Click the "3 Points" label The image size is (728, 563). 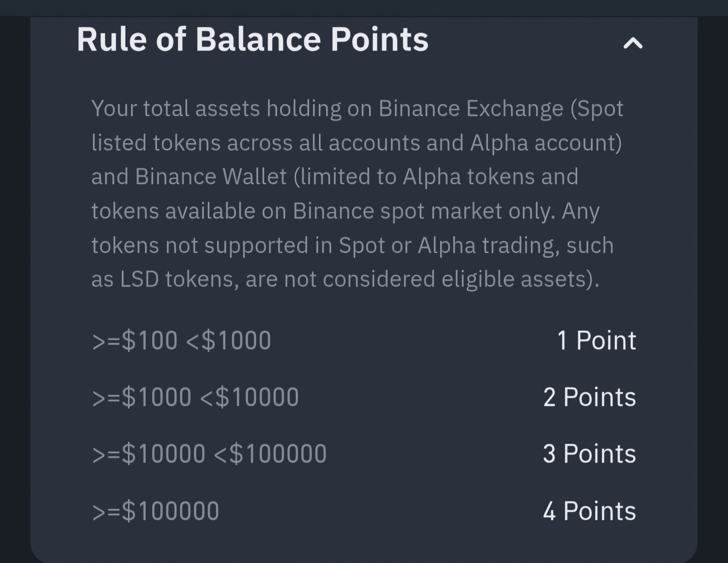click(589, 454)
